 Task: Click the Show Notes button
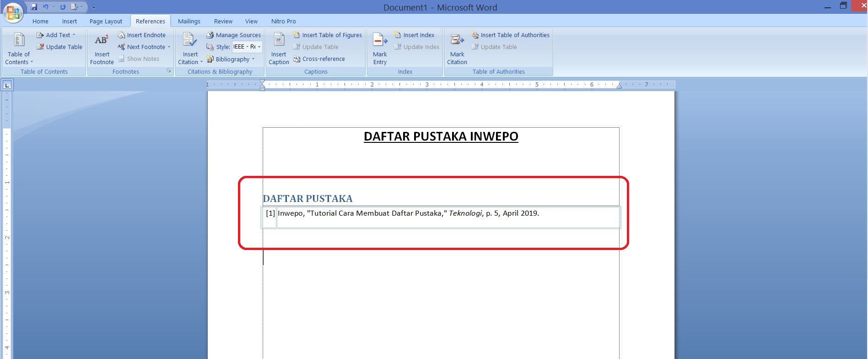139,59
